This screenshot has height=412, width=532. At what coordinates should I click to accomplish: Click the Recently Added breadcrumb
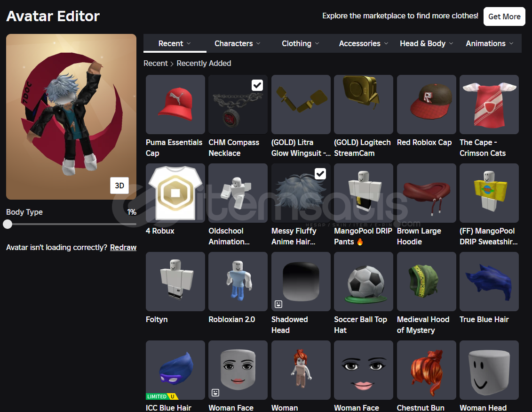click(x=204, y=63)
